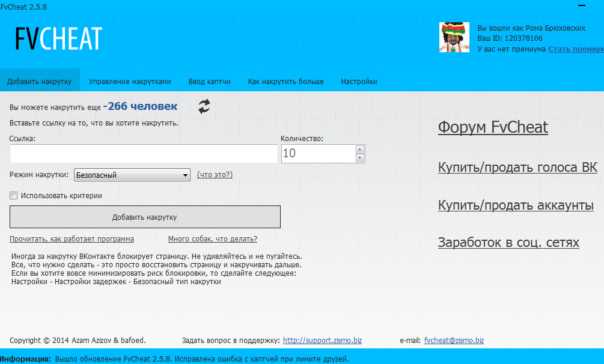604x364 pixels.
Task: Decrease Количество with the down arrow
Action: coord(360,157)
